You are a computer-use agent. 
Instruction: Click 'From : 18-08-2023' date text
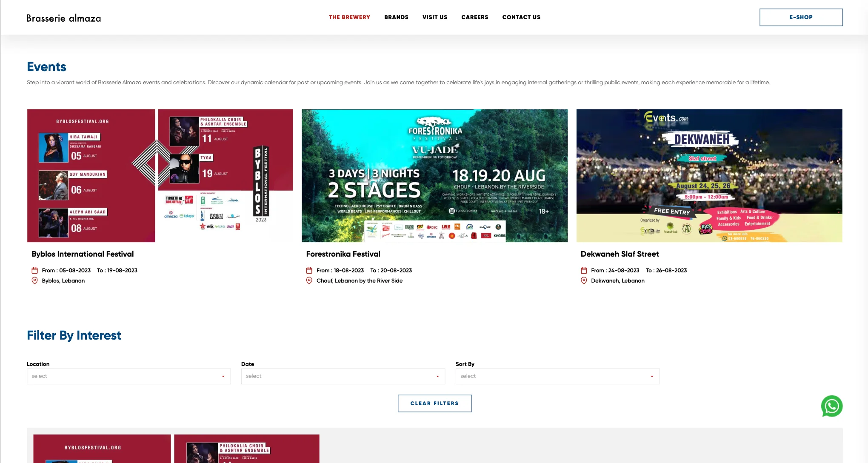coord(340,271)
